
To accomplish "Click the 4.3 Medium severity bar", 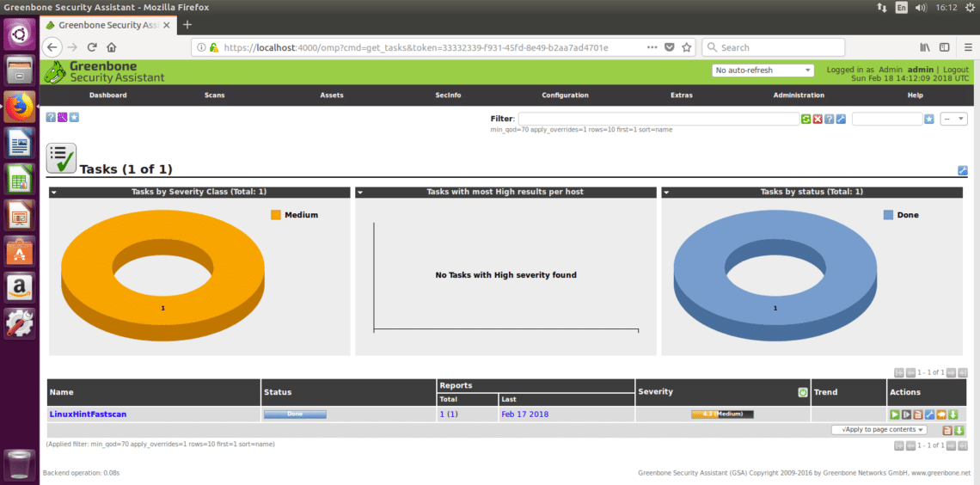I will click(722, 414).
